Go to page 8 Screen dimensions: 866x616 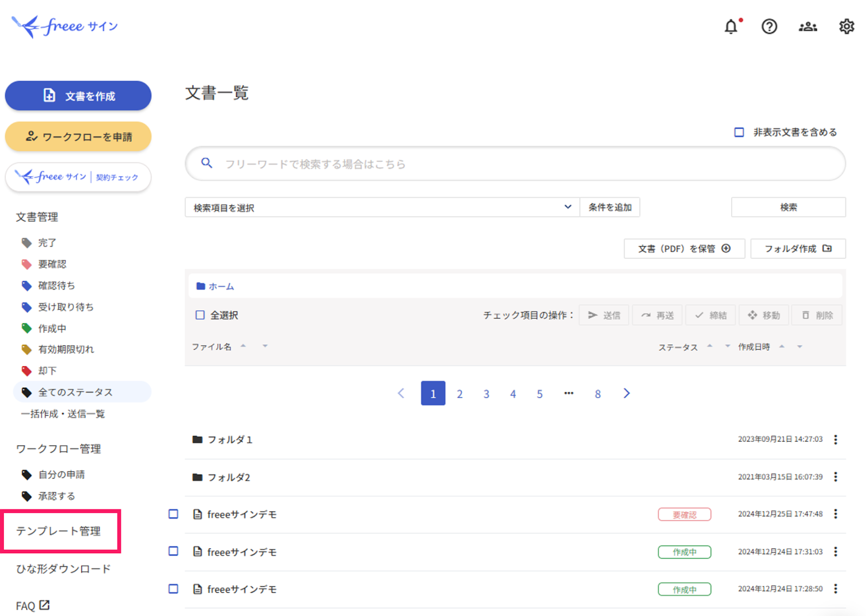598,394
